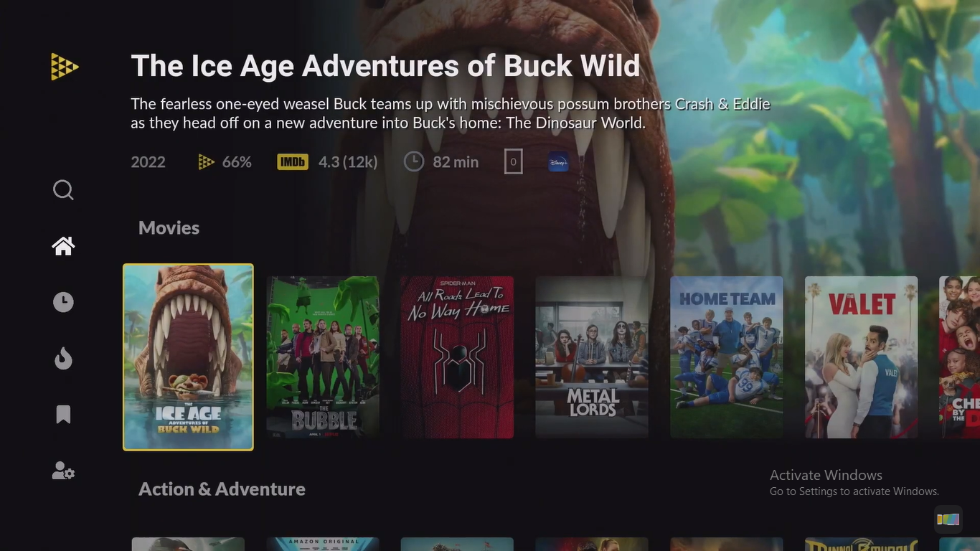Screen dimensions: 980x551
Task: Click the IMDb rating badge
Action: [293, 162]
